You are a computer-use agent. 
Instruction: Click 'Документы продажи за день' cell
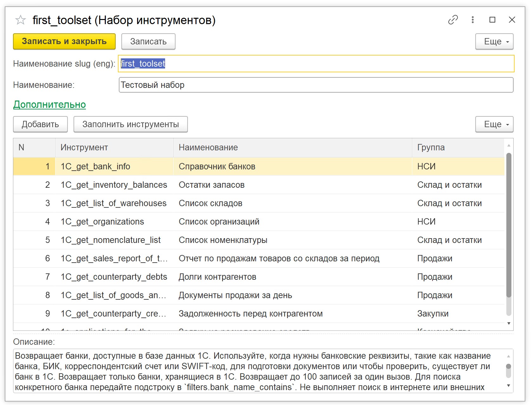tap(293, 295)
